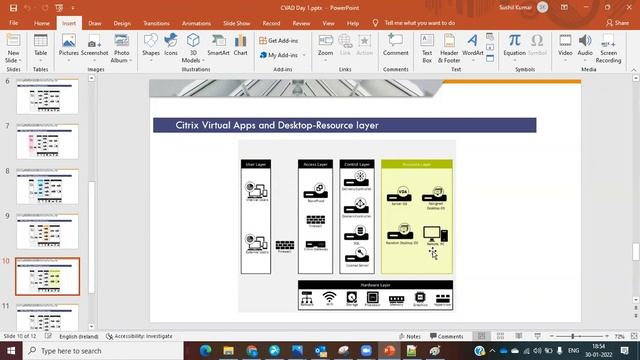
Task: Take a Screenshot from ribbon
Action: pos(94,48)
